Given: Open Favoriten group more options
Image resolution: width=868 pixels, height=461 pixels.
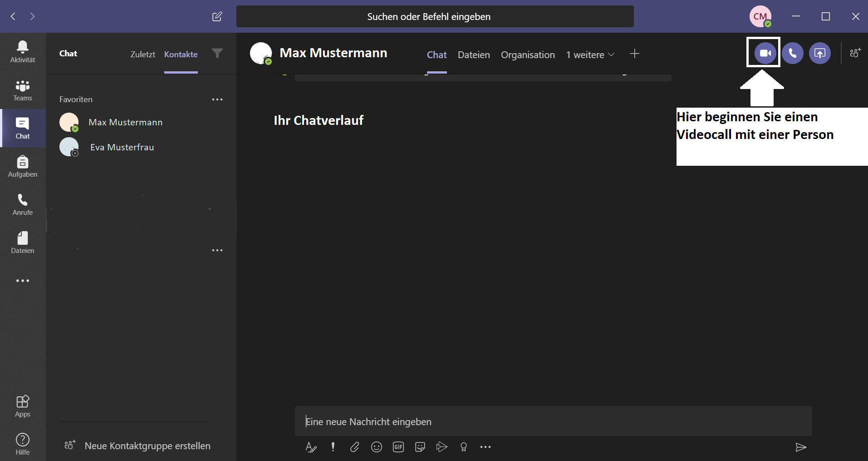Looking at the screenshot, I should pos(217,99).
